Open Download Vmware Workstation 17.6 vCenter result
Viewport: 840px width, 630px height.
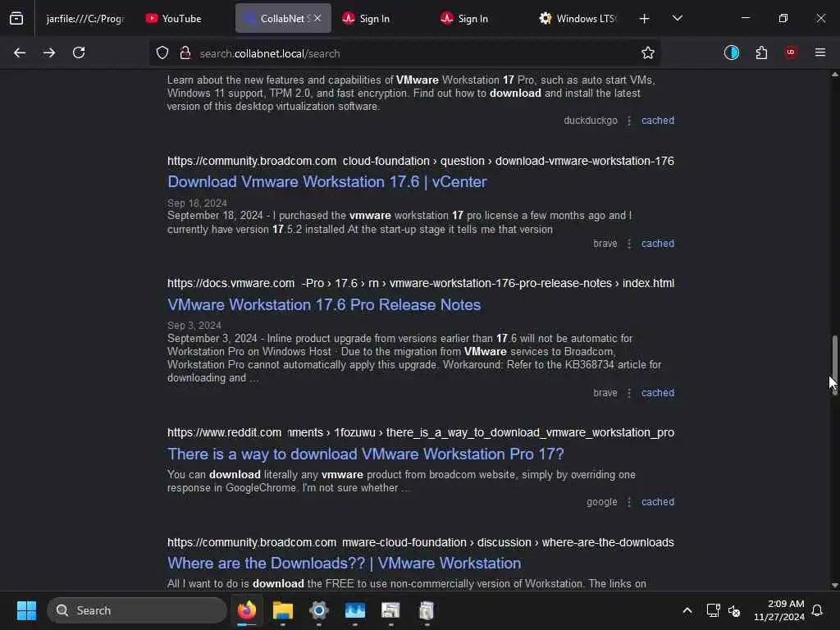[326, 182]
